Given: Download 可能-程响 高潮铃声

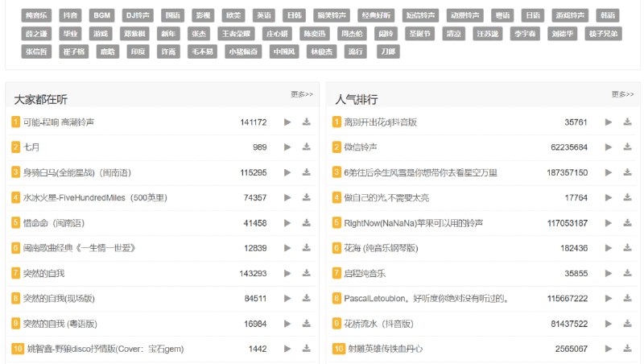Looking at the screenshot, I should 306,122.
